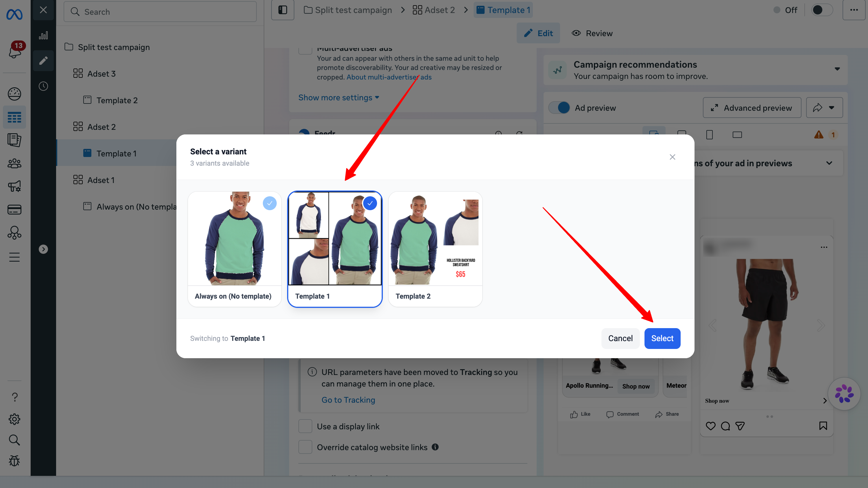
Task: Open the help question mark icon
Action: click(x=14, y=397)
